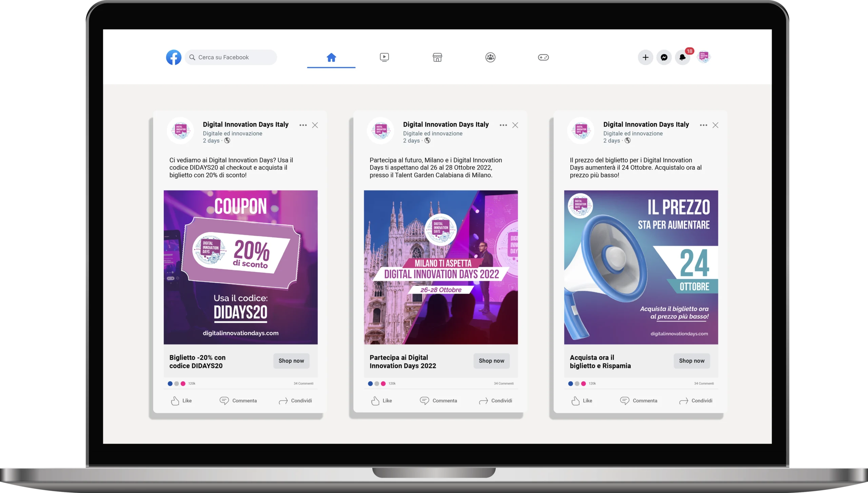This screenshot has height=493, width=868.
Task: Select the marketplace icon
Action: click(x=437, y=57)
